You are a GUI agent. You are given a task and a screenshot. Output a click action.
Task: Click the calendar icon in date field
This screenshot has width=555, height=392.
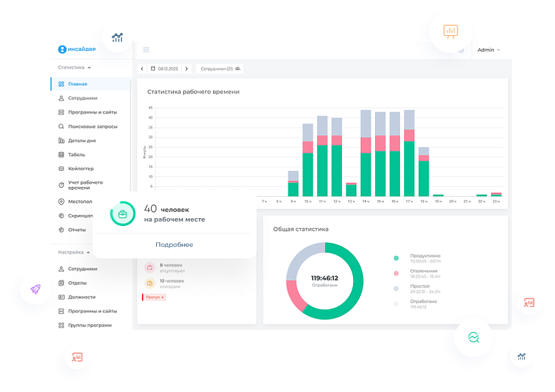[x=153, y=69]
